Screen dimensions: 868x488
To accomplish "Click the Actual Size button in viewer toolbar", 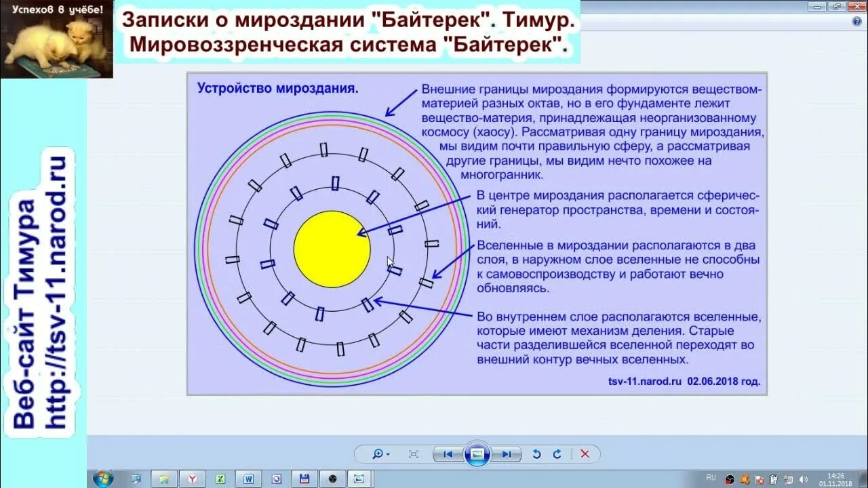I will click(x=413, y=454).
